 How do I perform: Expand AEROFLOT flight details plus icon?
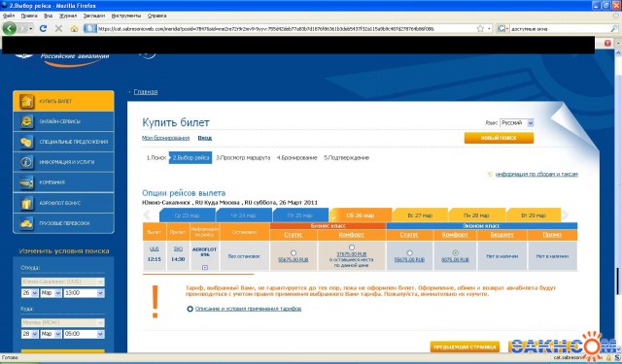tap(205, 267)
